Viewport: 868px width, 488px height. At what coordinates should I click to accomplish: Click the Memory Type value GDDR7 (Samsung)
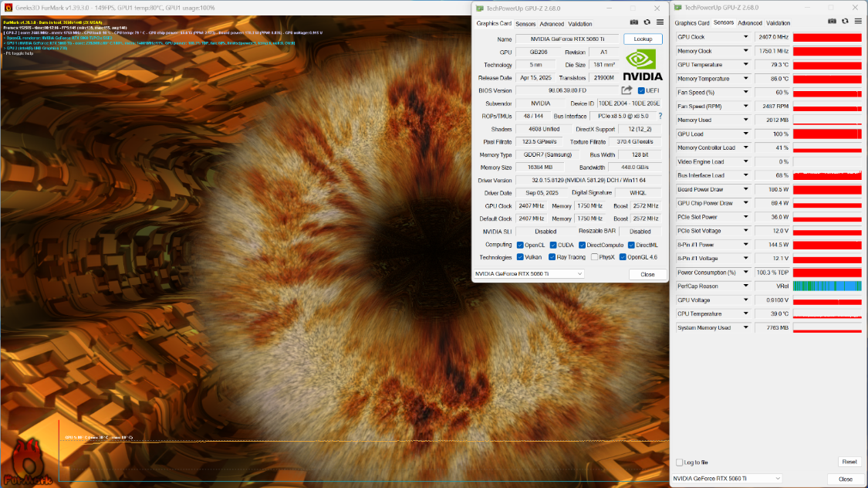point(548,154)
